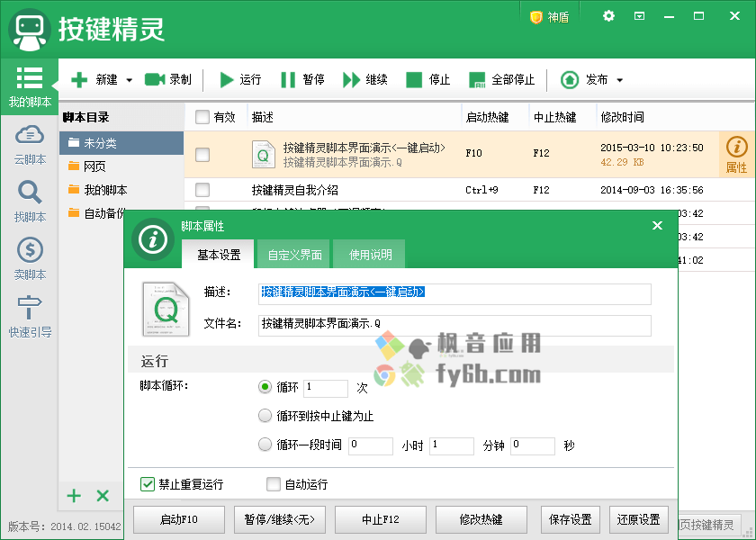756x540 pixels.
Task: Stop all scripts with 全部停止
Action: click(501, 79)
